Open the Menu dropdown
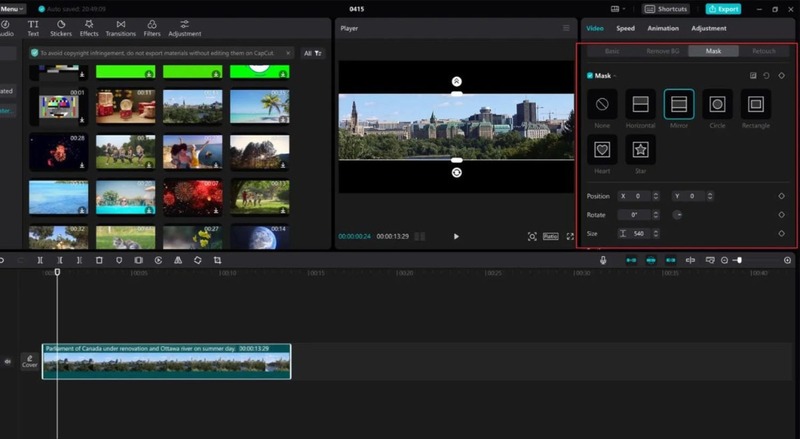The image size is (800, 439). click(x=13, y=9)
